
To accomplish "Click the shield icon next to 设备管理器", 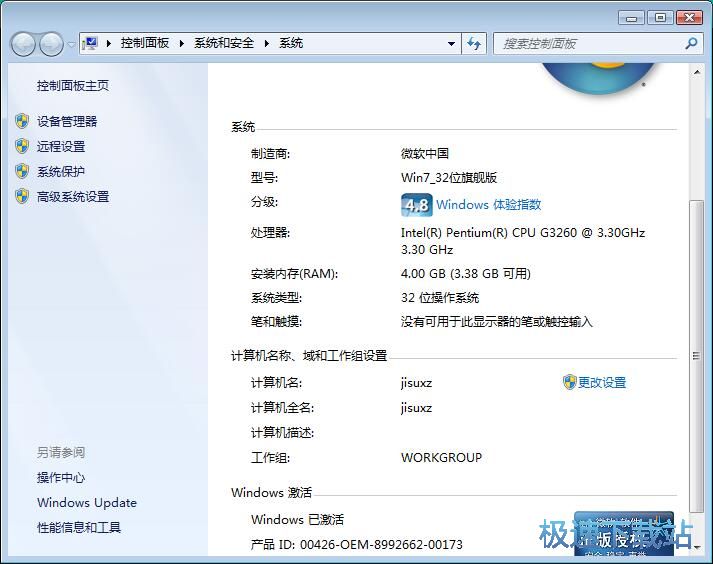I will pyautogui.click(x=22, y=121).
